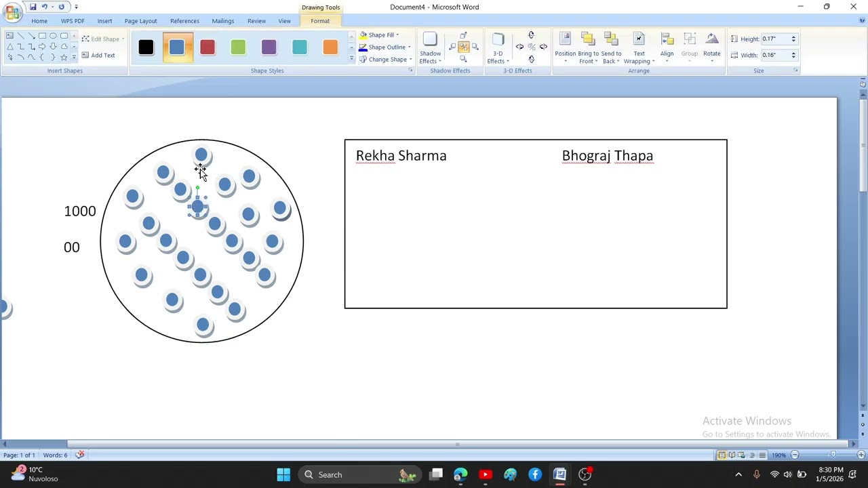Switch to Draft view in status bar
Image resolution: width=868 pixels, height=488 pixels.
click(x=762, y=455)
